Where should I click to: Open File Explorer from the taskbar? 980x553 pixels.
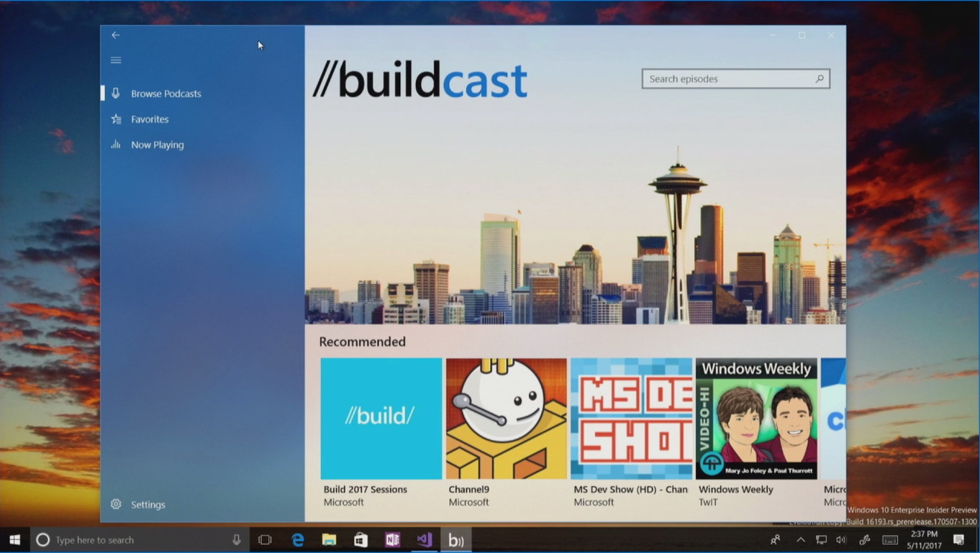329,540
